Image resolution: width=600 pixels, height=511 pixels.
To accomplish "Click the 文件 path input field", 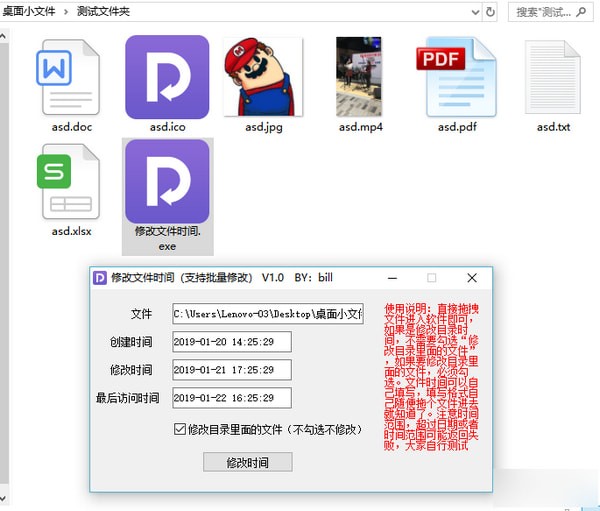I will coord(268,314).
